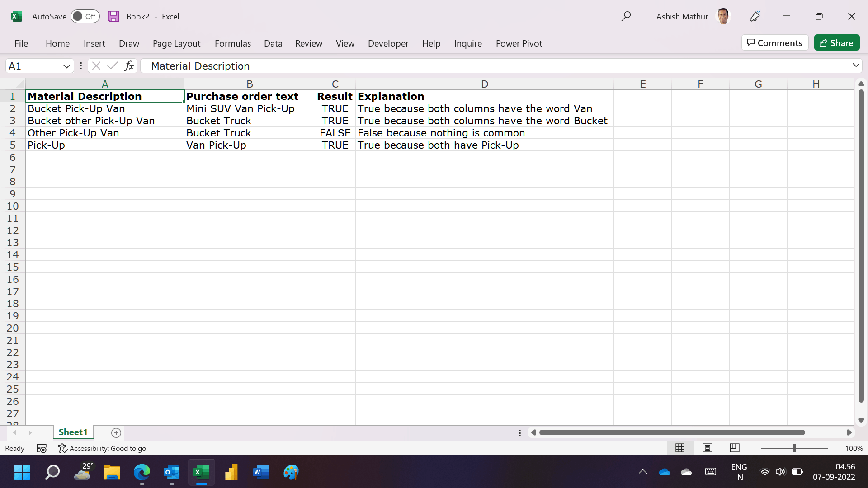Open the Draw tab
The image size is (868, 488).
point(129,43)
